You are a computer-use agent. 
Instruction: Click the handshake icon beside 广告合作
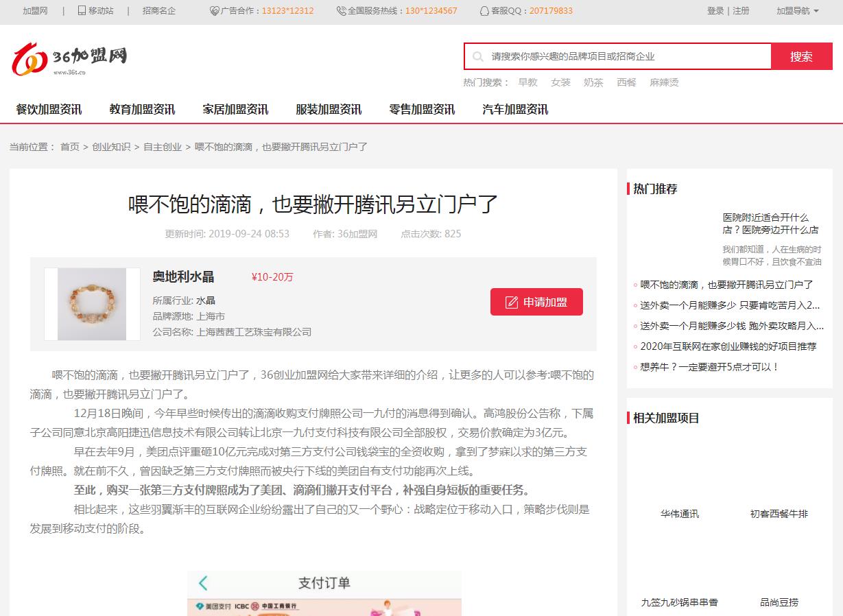pos(215,11)
